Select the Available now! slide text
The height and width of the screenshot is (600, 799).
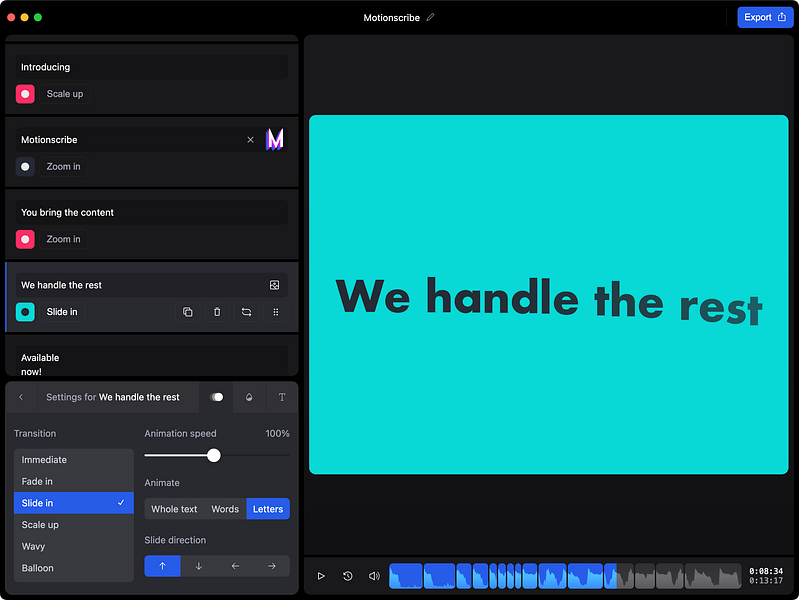pos(151,361)
